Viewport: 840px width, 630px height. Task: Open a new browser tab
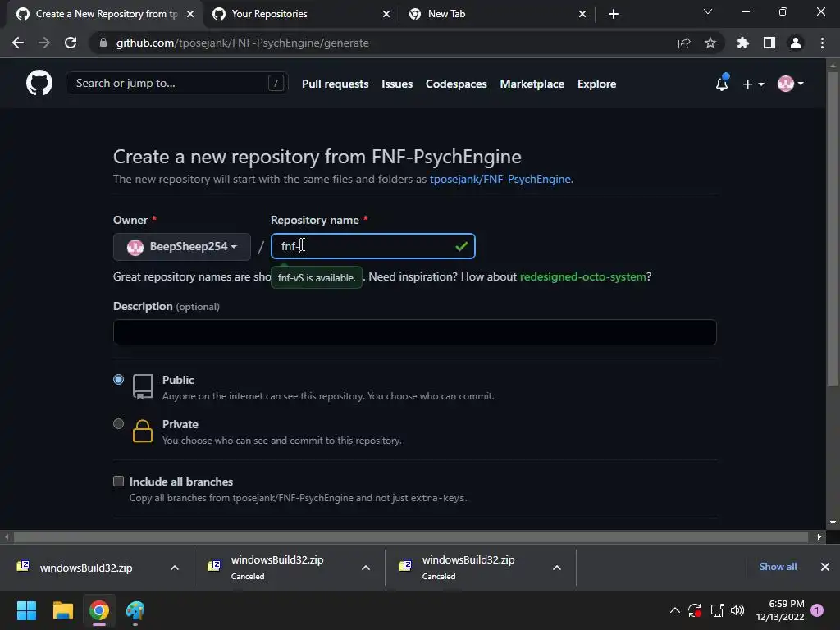[614, 14]
